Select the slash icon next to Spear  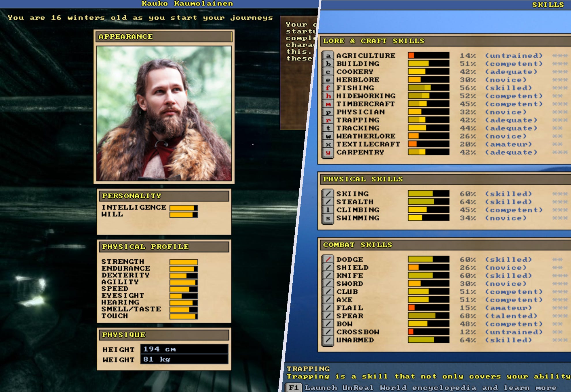pyautogui.click(x=328, y=316)
